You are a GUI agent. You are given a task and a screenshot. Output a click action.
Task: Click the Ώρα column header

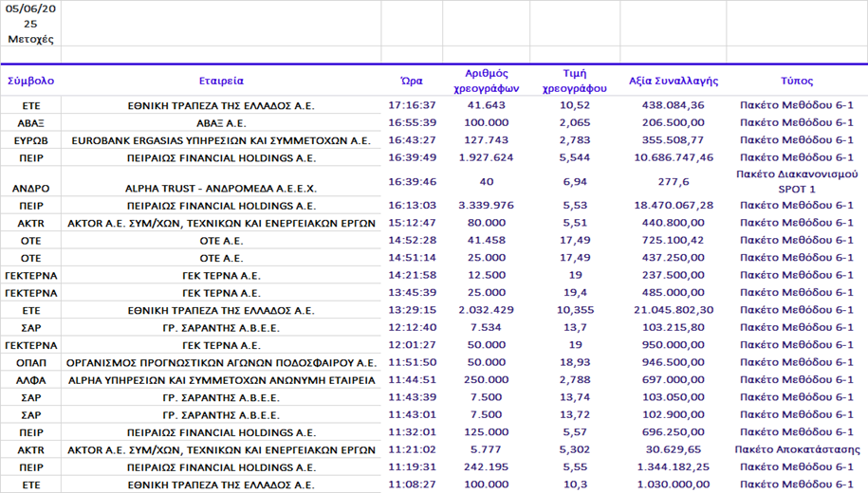coord(412,81)
